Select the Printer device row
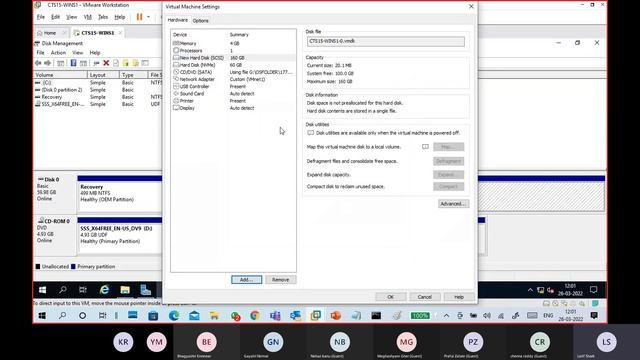 (233, 101)
